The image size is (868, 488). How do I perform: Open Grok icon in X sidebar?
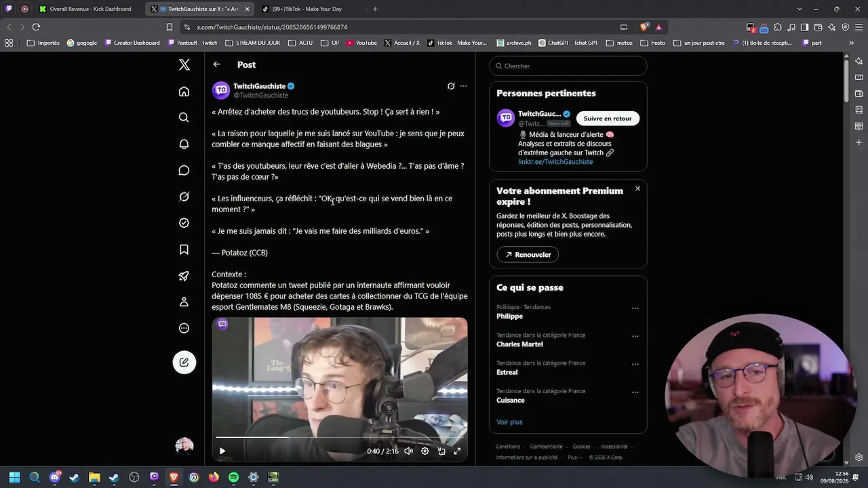point(184,197)
